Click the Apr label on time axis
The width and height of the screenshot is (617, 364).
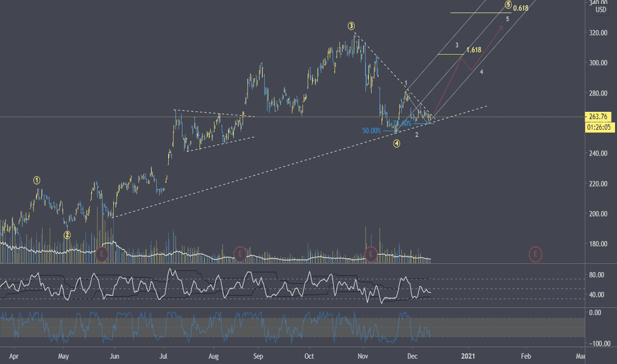click(14, 356)
